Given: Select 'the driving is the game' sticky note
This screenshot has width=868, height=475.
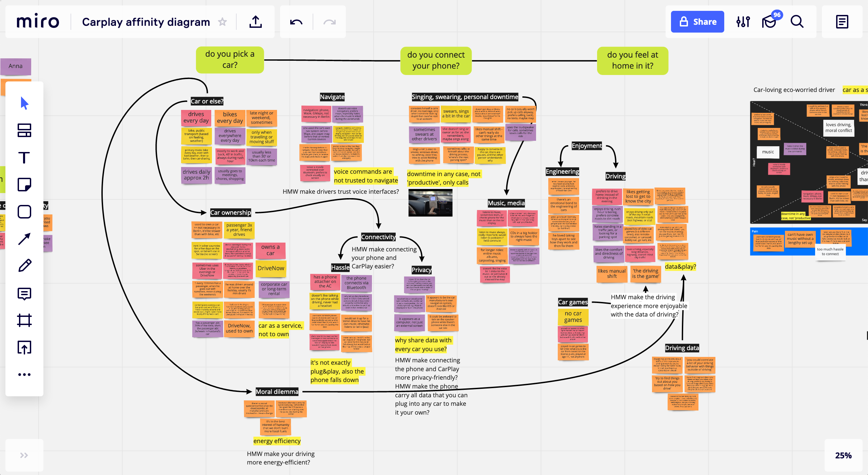Looking at the screenshot, I should click(x=646, y=273).
